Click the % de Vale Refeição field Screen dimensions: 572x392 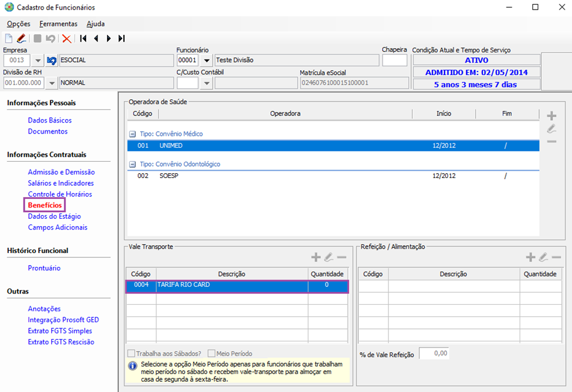[434, 354]
